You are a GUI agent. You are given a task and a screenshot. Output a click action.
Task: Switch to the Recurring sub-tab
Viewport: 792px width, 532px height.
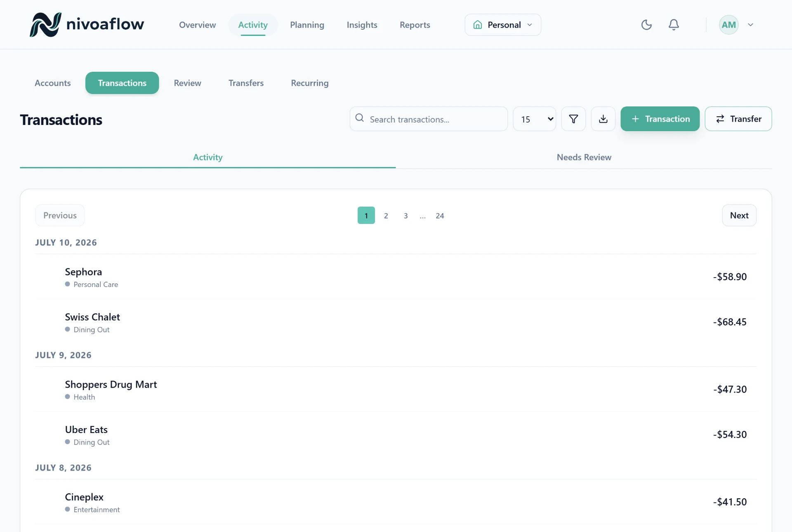point(310,83)
